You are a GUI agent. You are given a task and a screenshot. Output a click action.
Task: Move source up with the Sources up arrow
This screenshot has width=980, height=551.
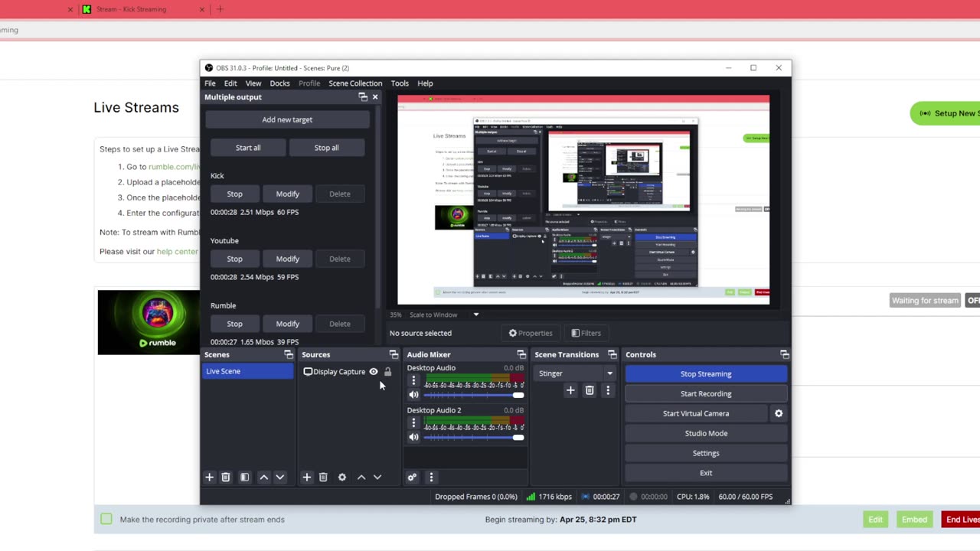click(x=361, y=477)
